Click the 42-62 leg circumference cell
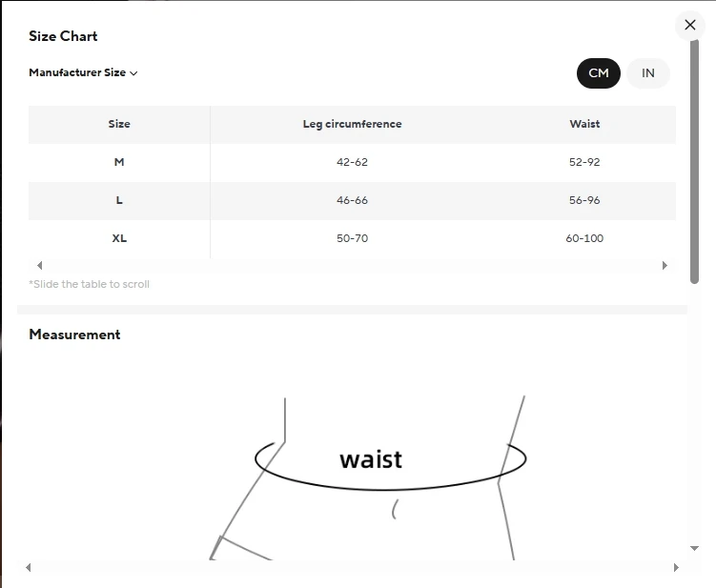The image size is (716, 588). pos(352,162)
